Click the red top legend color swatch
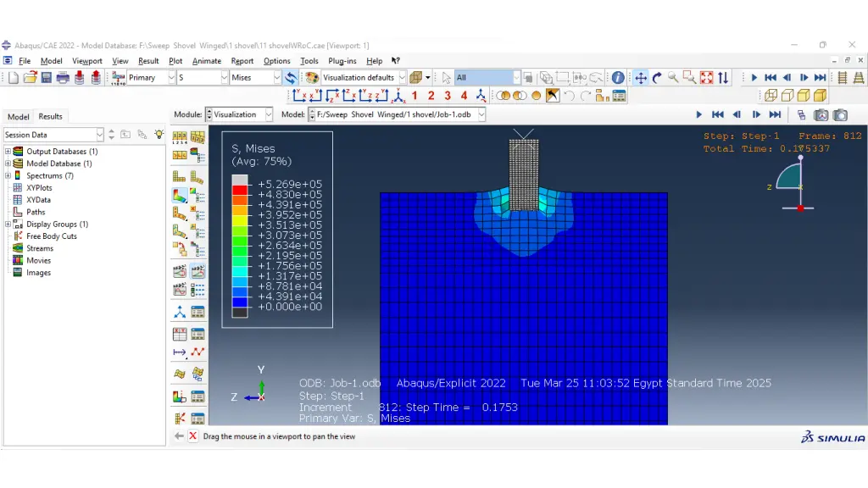Image resolution: width=868 pixels, height=488 pixels. pyautogui.click(x=240, y=190)
